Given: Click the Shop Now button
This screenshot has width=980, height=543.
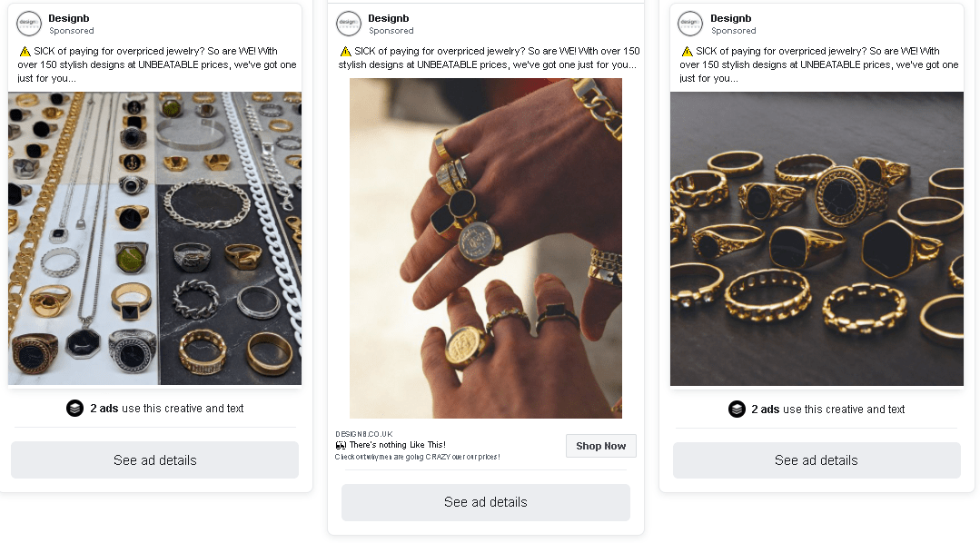Looking at the screenshot, I should 600,445.
